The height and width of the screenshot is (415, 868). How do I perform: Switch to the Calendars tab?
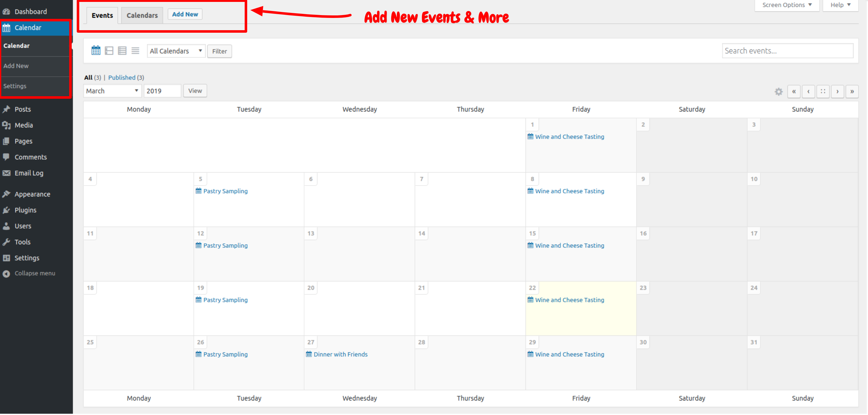coord(142,15)
